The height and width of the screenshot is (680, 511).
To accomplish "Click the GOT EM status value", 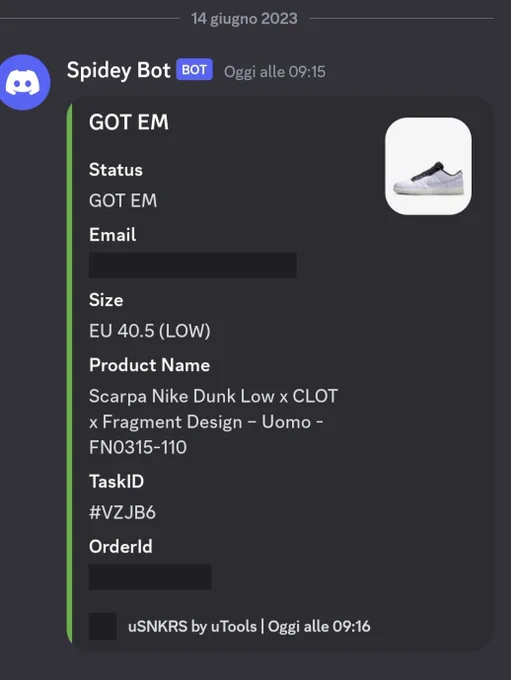I will [x=123, y=201].
